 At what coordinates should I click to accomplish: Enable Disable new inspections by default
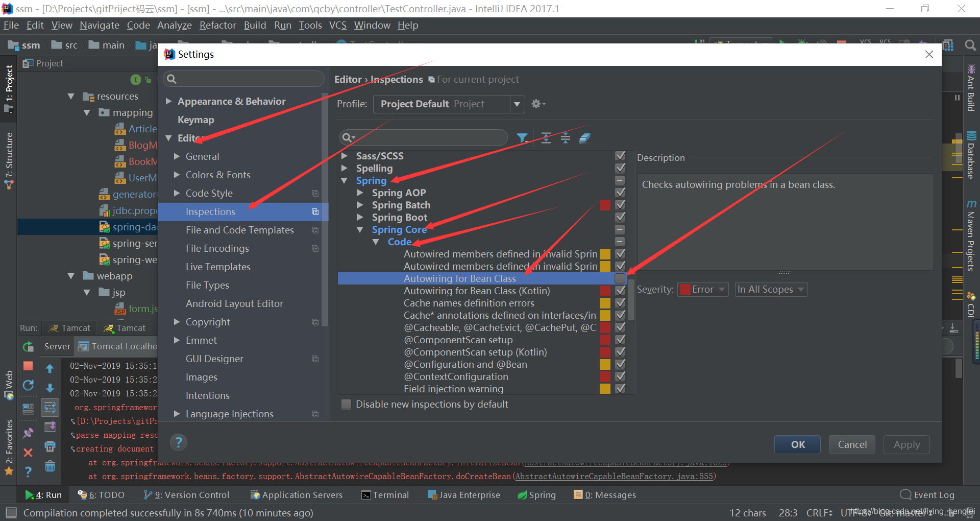tap(346, 404)
